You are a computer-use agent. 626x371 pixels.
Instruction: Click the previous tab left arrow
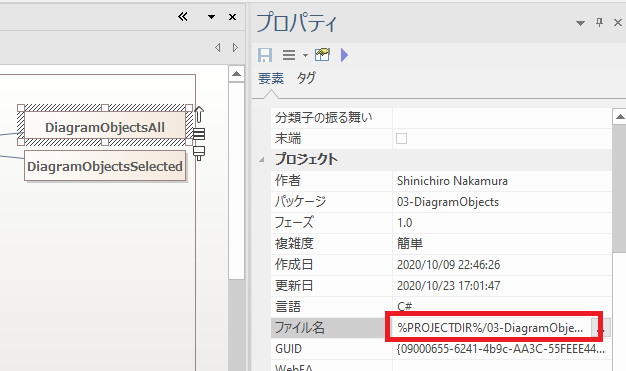point(218,48)
